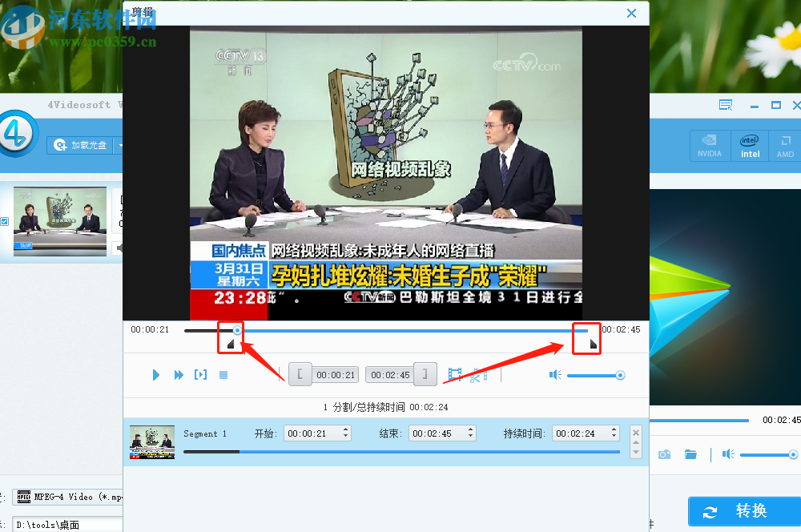Add a new segment with the filmstrip icon
Screen dimensions: 801x532
(x=455, y=375)
